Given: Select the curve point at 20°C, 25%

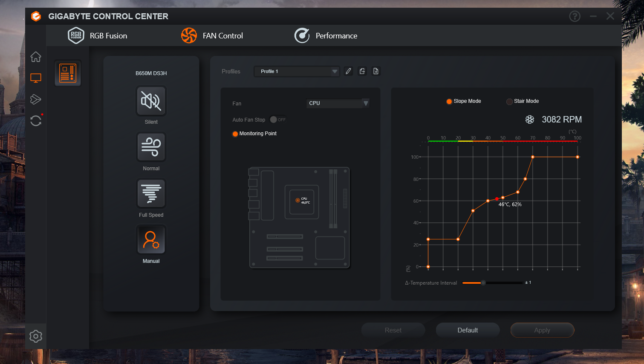Looking at the screenshot, I should 458,239.
